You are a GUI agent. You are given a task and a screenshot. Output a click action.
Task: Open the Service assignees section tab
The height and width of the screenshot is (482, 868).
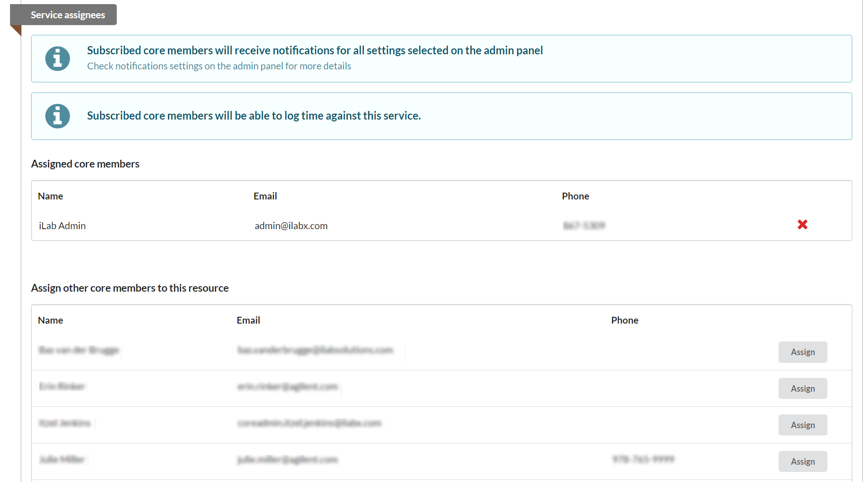pos(68,15)
